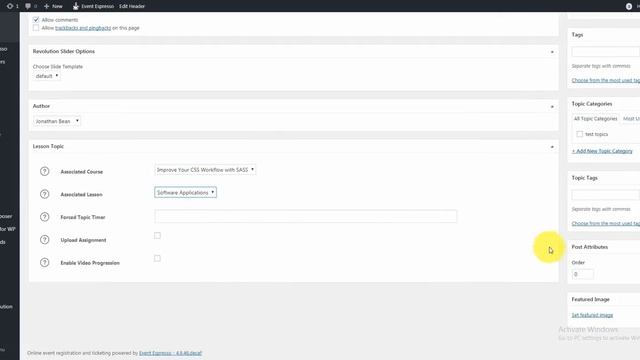Click help icon beside Forced Topic Timer
Screen dimensions: 640x360
[44, 217]
